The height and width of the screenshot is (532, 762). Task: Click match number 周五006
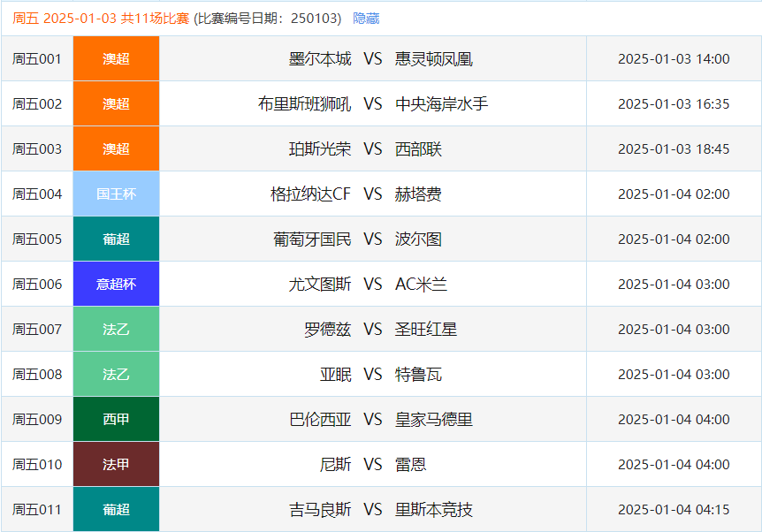[37, 285]
